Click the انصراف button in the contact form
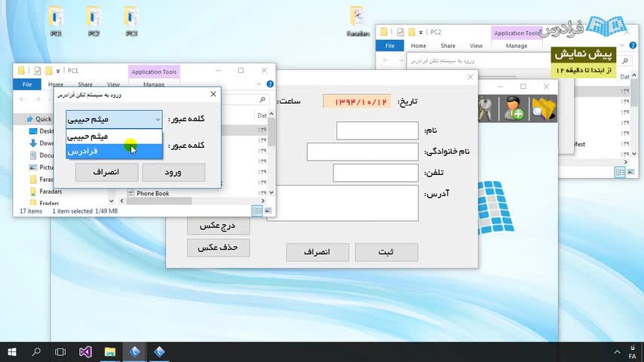Image resolution: width=644 pixels, height=362 pixels. point(317,252)
